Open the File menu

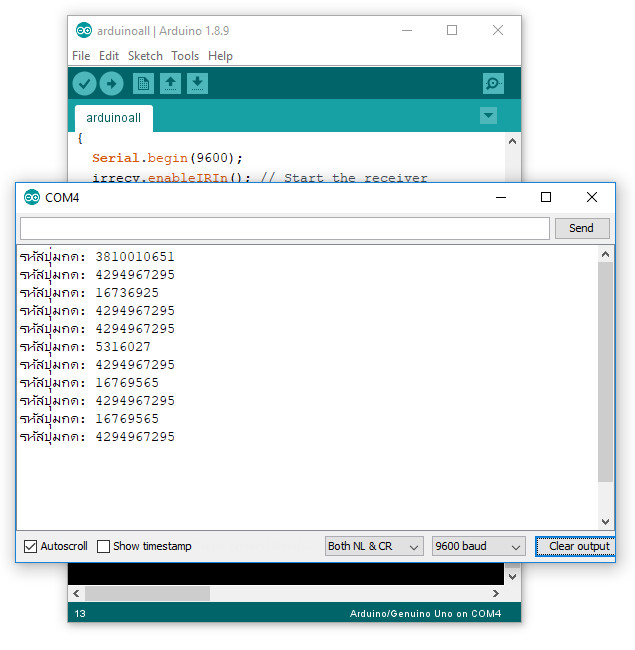81,56
